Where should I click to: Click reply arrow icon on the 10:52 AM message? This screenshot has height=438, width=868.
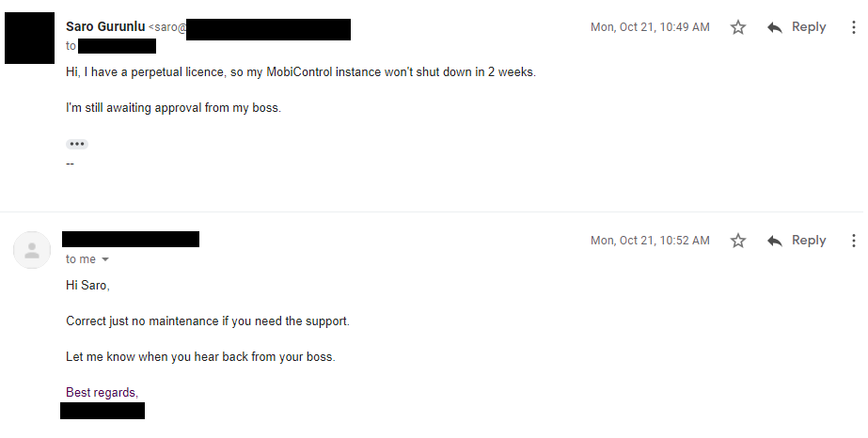click(775, 242)
